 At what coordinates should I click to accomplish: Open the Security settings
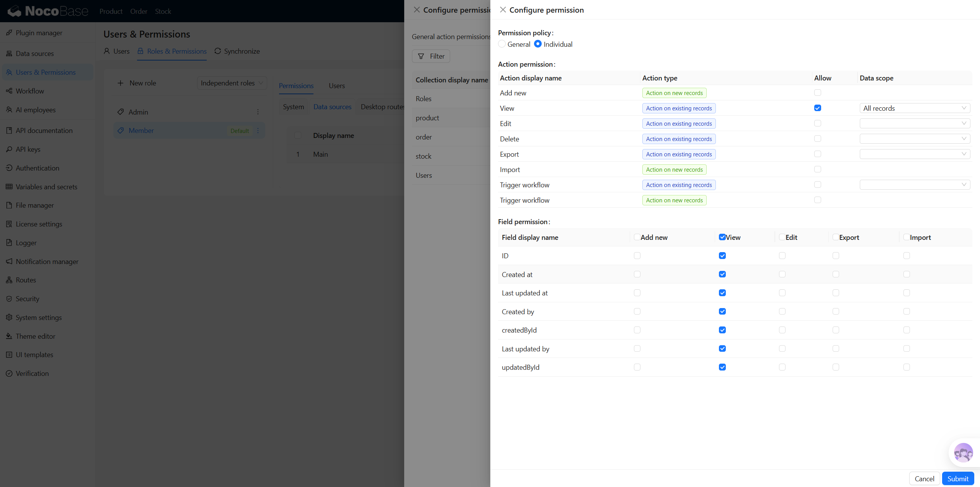tap(27, 298)
